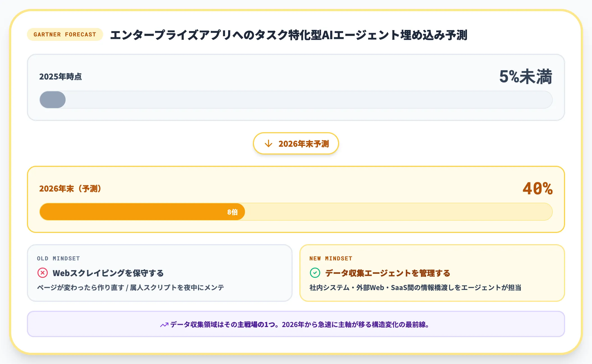Click the NEW MINDSET label
Image resolution: width=592 pixels, height=364 pixels.
[331, 258]
